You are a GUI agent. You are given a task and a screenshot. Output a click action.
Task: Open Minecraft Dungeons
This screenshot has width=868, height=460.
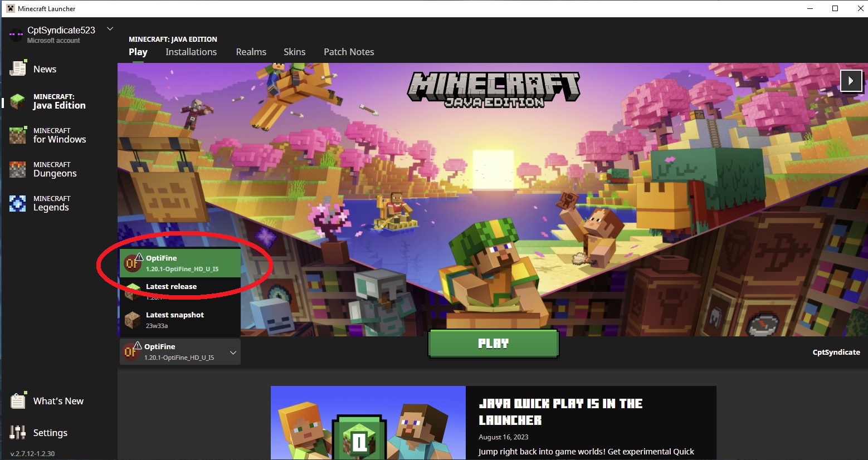tap(55, 169)
